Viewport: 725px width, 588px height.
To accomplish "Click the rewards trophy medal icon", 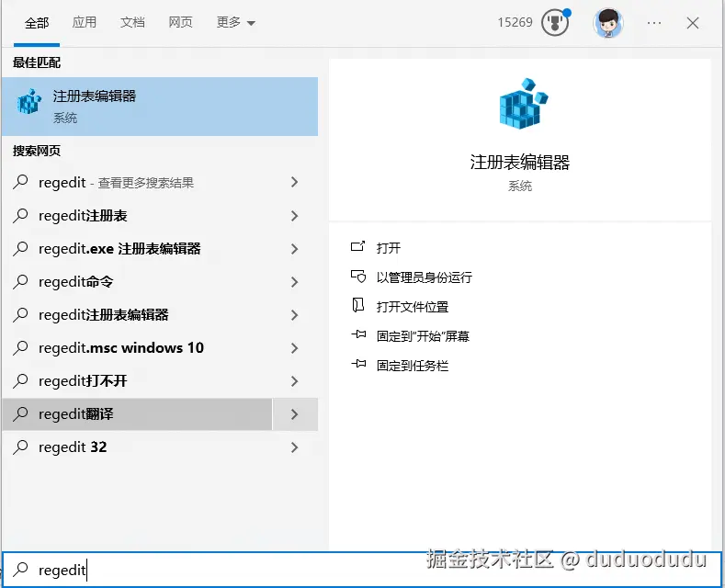I will (x=555, y=22).
